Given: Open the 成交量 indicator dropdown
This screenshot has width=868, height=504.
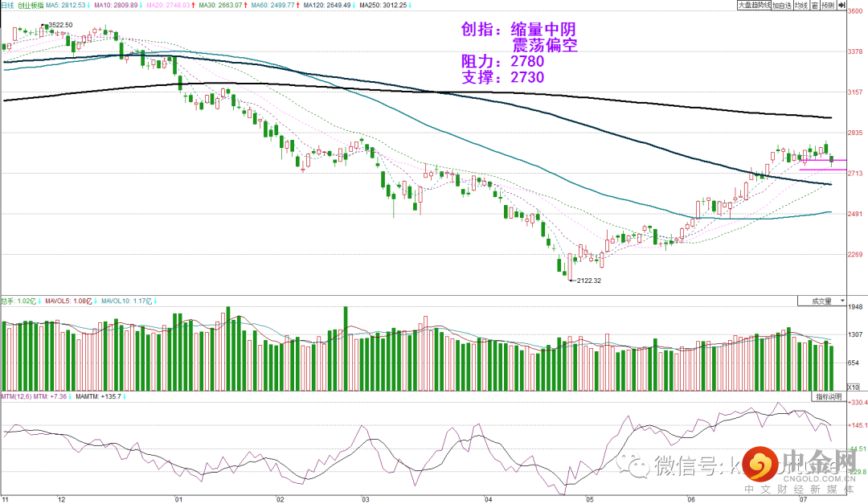Looking at the screenshot, I should [822, 301].
